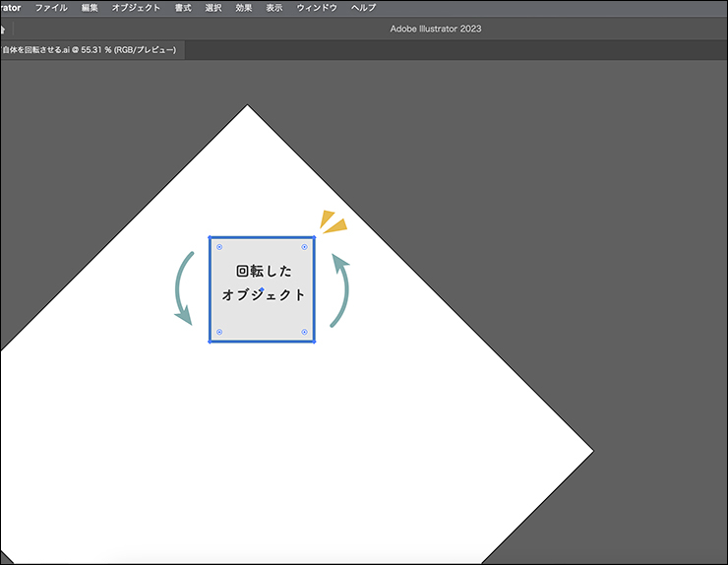Viewport: 728px width, 565px height.
Task: Open the 表示 menu
Action: [273, 7]
